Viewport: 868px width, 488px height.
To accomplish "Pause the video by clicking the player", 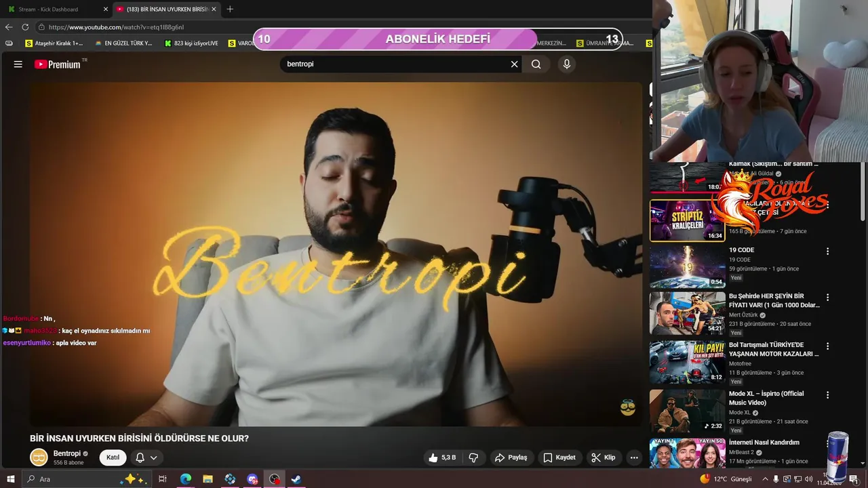I will [x=336, y=254].
